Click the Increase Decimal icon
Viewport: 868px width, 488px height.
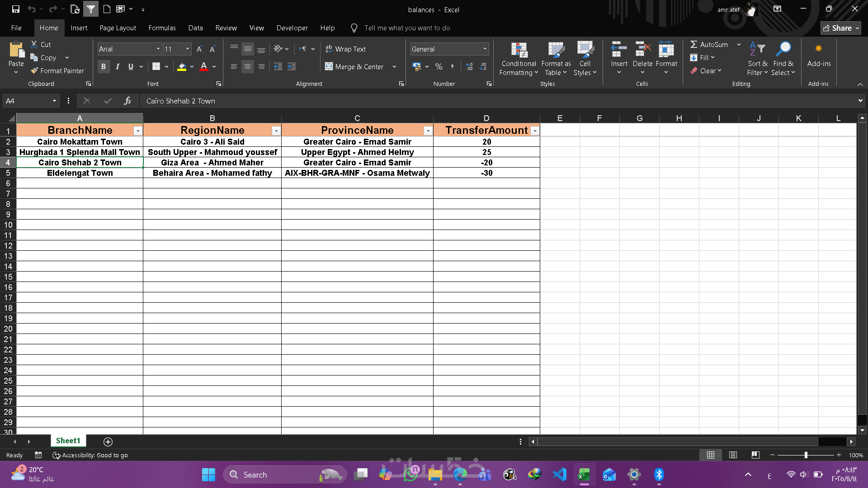[x=469, y=66]
